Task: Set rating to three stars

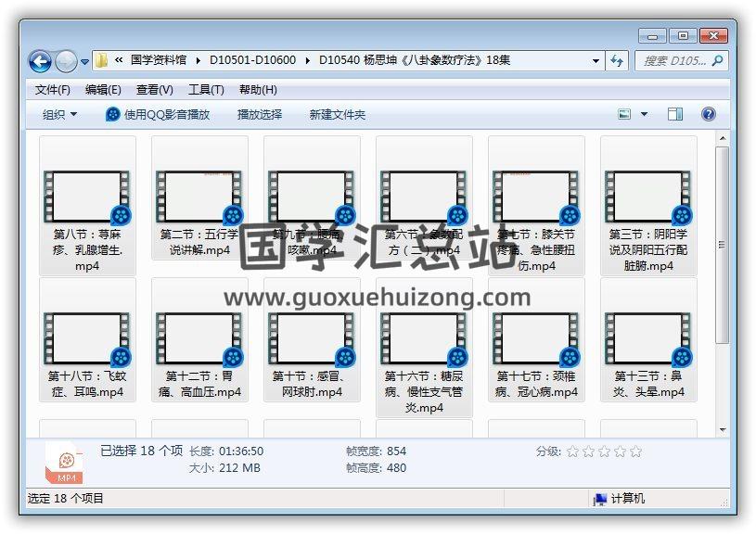Action: (604, 451)
